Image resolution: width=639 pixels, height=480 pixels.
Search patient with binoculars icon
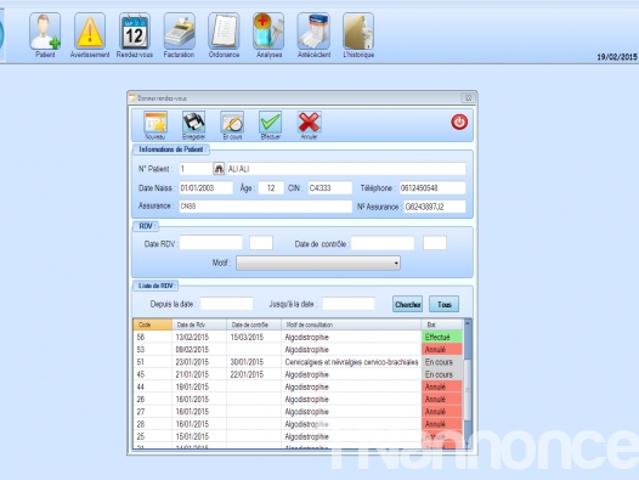219,169
